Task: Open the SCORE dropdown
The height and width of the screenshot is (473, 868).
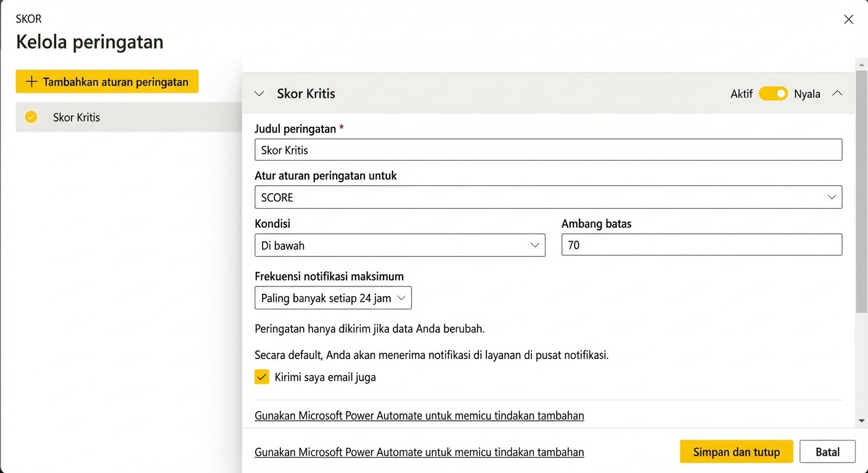Action: pos(547,198)
